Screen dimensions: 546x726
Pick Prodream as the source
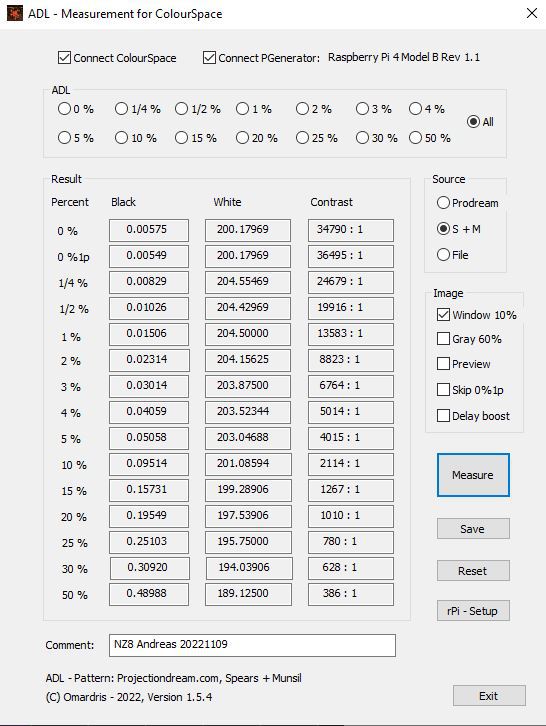coord(443,203)
